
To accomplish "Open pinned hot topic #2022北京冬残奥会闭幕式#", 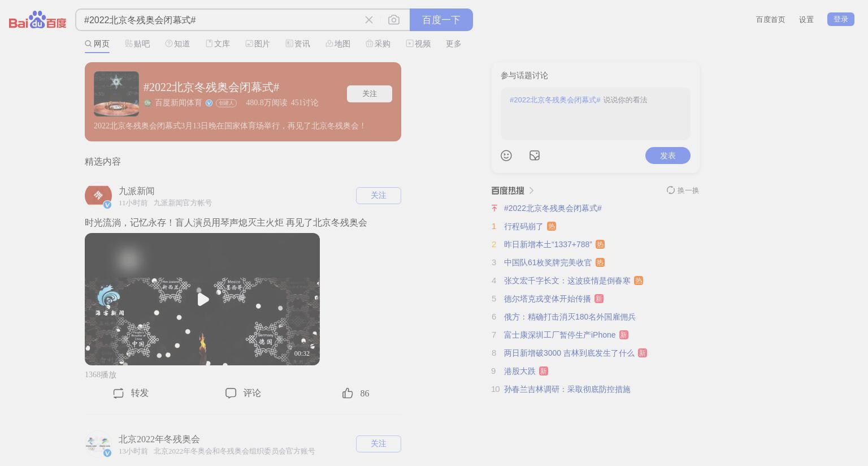I will point(553,209).
